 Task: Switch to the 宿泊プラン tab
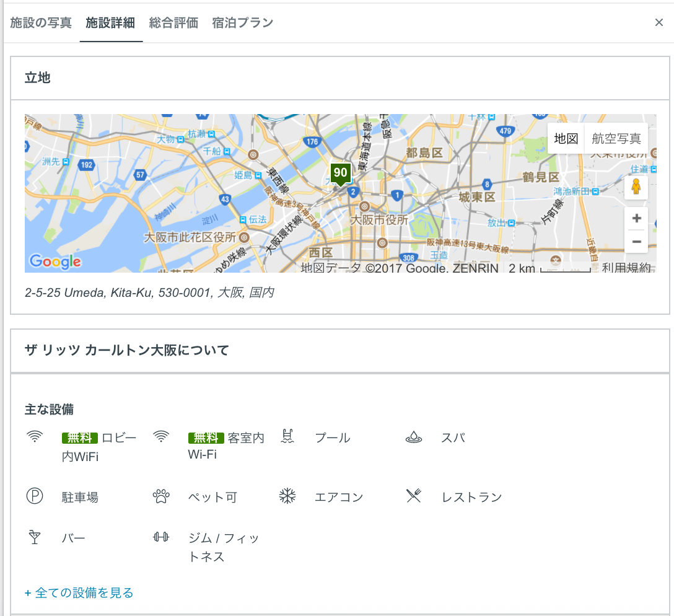(x=242, y=23)
